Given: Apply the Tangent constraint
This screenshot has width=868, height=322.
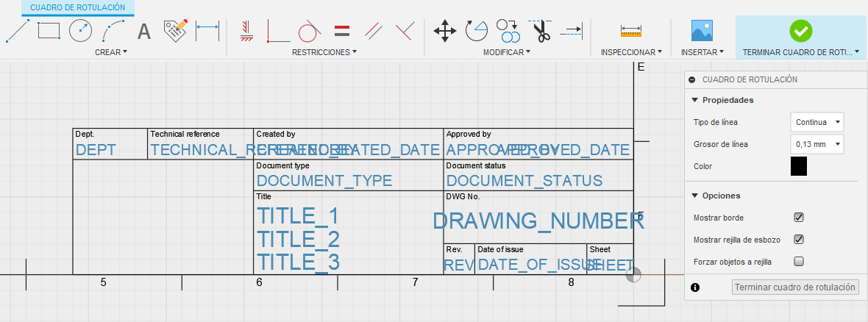Looking at the screenshot, I should pyautogui.click(x=310, y=31).
